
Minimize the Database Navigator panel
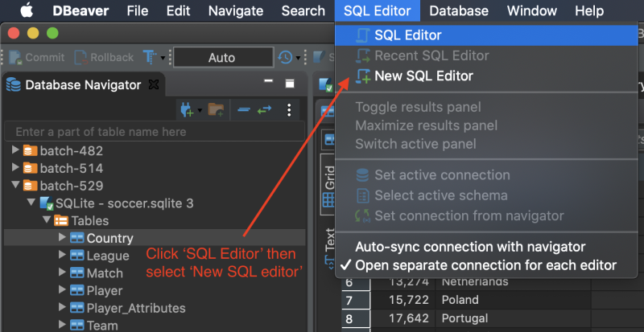(269, 81)
